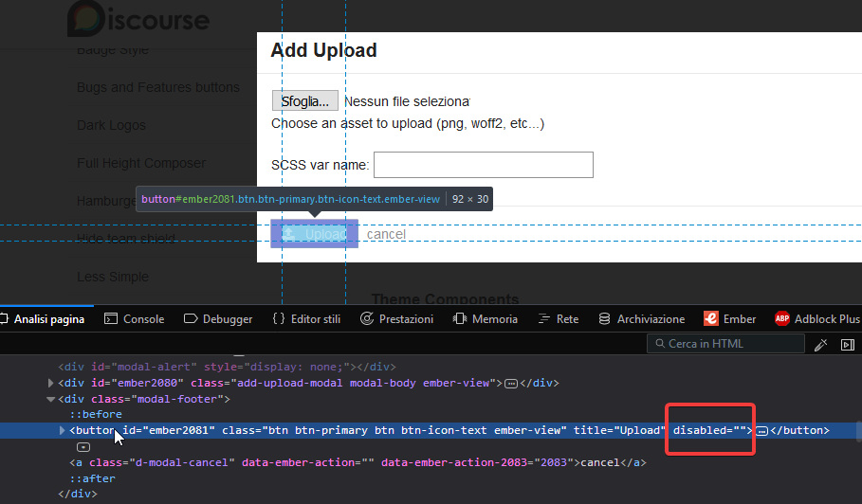Click the Ember logo icon
The image size is (862, 504).
pos(711,318)
